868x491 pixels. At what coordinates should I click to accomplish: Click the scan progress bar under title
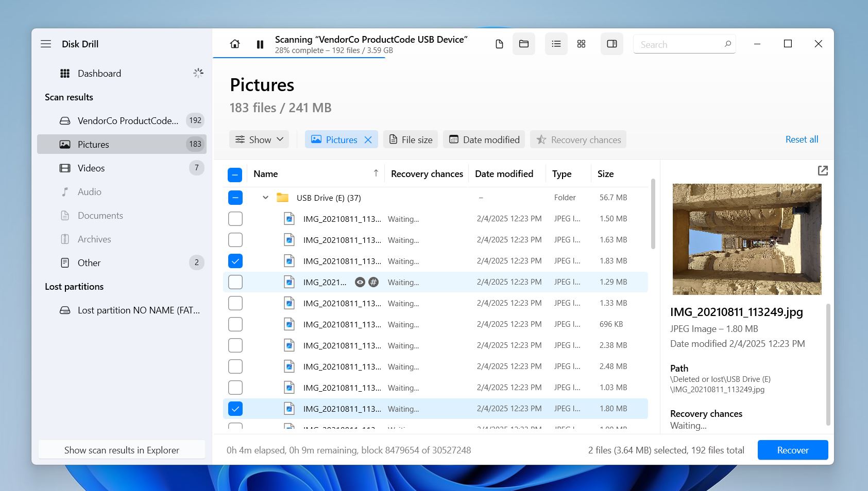[299, 57]
